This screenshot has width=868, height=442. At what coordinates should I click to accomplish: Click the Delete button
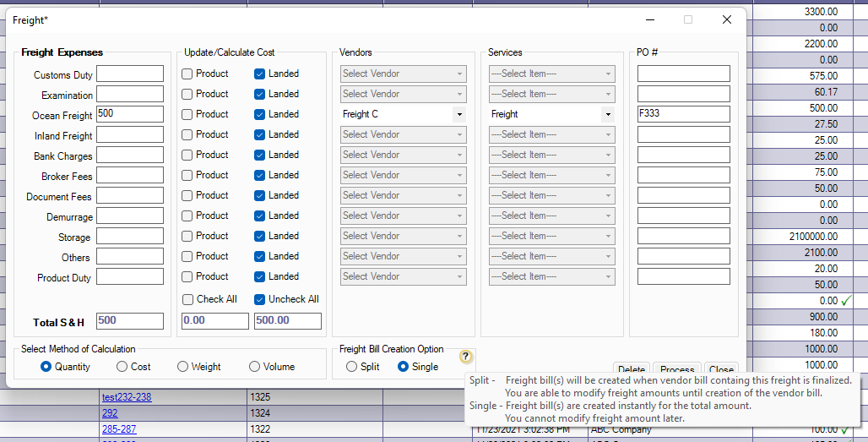click(x=632, y=369)
